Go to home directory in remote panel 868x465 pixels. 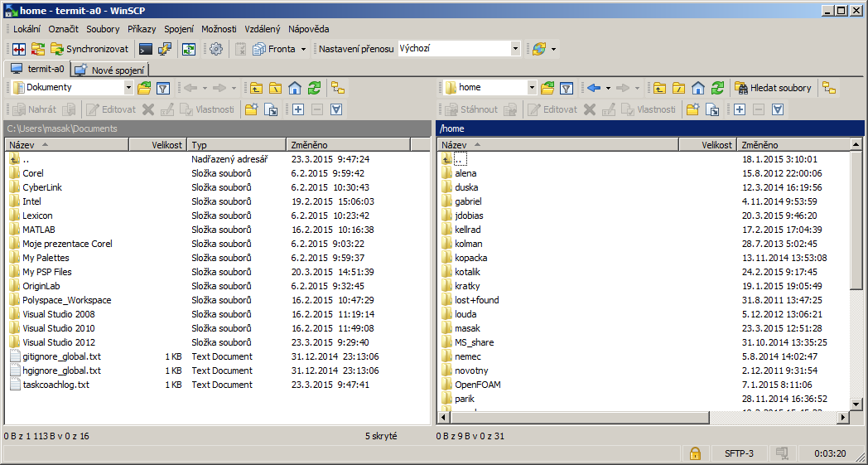pyautogui.click(x=698, y=88)
